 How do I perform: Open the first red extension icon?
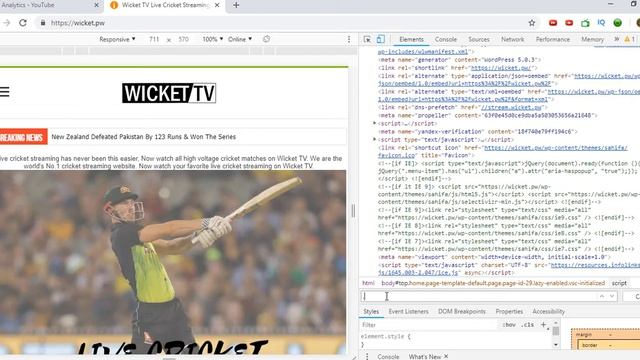pyautogui.click(x=553, y=23)
